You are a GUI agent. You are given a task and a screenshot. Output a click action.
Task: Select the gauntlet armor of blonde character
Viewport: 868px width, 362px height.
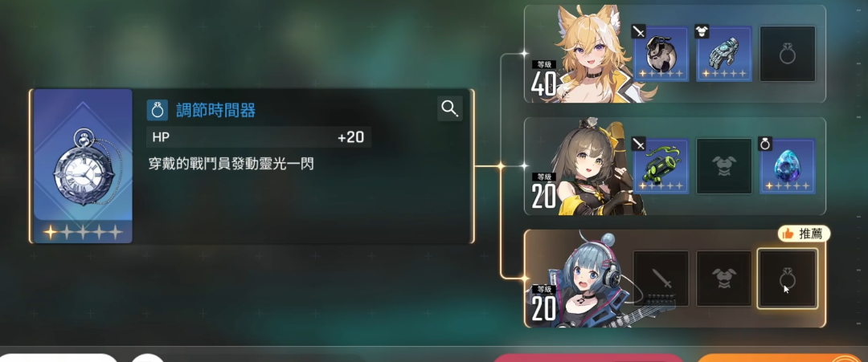pyautogui.click(x=724, y=54)
